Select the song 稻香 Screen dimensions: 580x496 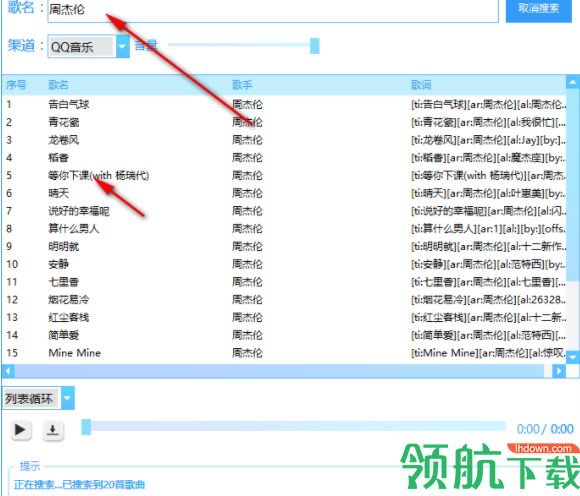(58, 158)
